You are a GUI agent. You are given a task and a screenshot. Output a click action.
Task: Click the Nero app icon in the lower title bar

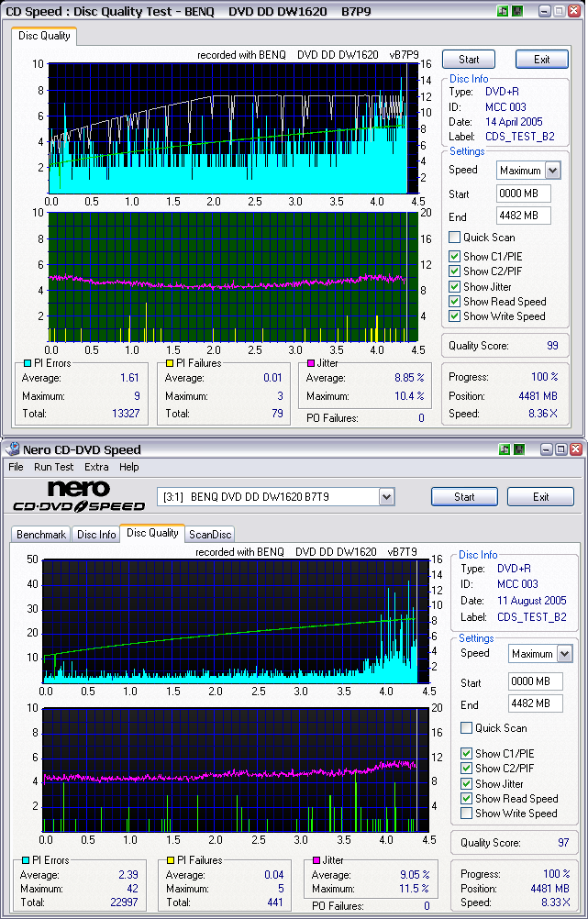click(11, 449)
